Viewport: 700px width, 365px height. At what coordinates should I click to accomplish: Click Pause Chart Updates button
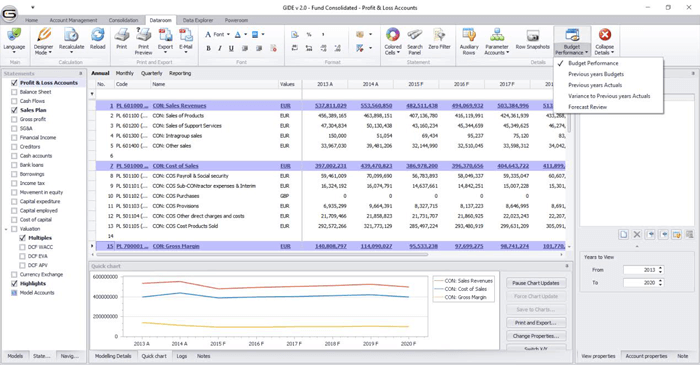(536, 283)
